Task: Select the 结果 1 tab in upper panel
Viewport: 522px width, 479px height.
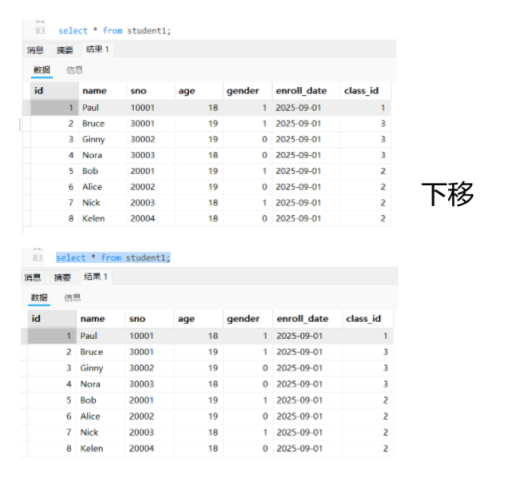Action: point(97,49)
